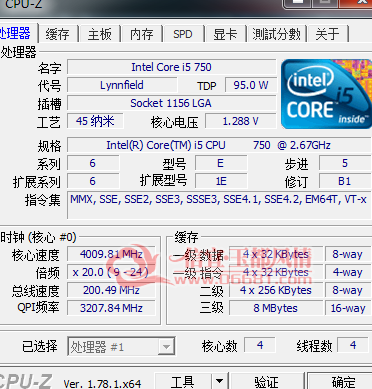Click the 验证 button
The height and width of the screenshot is (389, 372).
pyautogui.click(x=266, y=382)
